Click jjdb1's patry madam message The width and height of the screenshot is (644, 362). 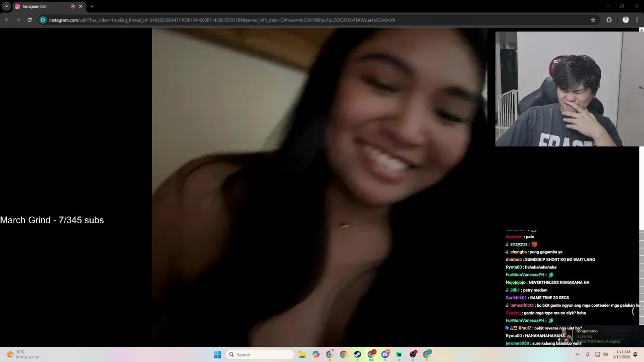[x=527, y=290]
